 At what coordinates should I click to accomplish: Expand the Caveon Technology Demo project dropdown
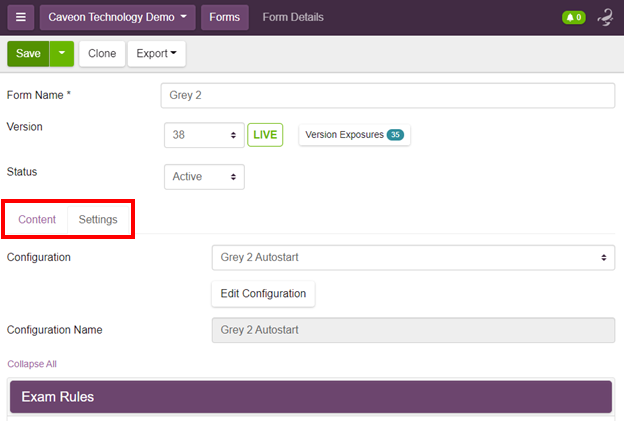[117, 17]
